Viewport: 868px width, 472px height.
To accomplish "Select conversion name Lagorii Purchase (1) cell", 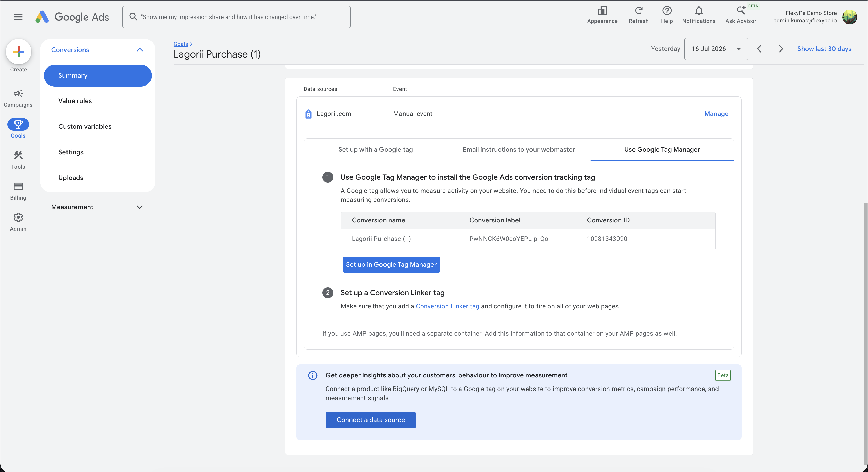I will click(x=381, y=239).
